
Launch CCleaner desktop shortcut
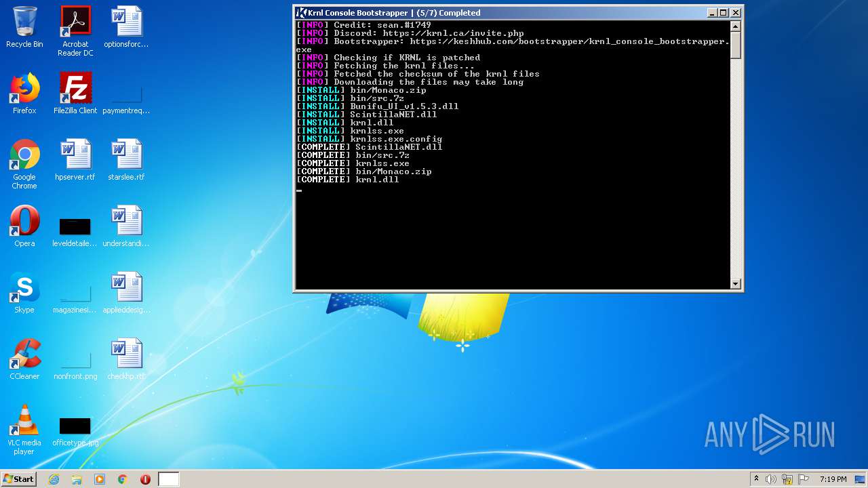pyautogui.click(x=24, y=359)
